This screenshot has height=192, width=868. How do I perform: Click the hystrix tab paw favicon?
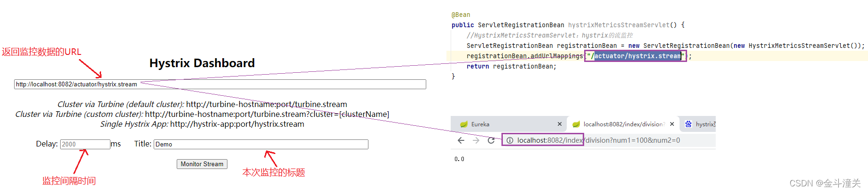pos(688,124)
